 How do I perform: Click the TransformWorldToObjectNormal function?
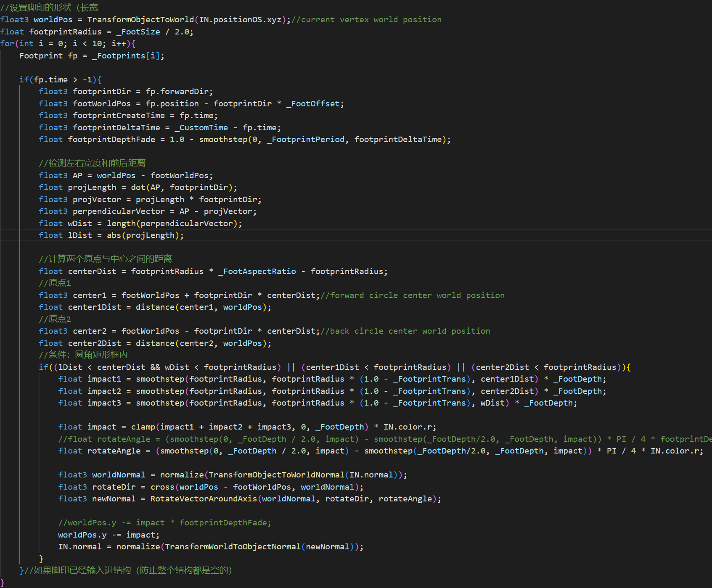pyautogui.click(x=233, y=547)
